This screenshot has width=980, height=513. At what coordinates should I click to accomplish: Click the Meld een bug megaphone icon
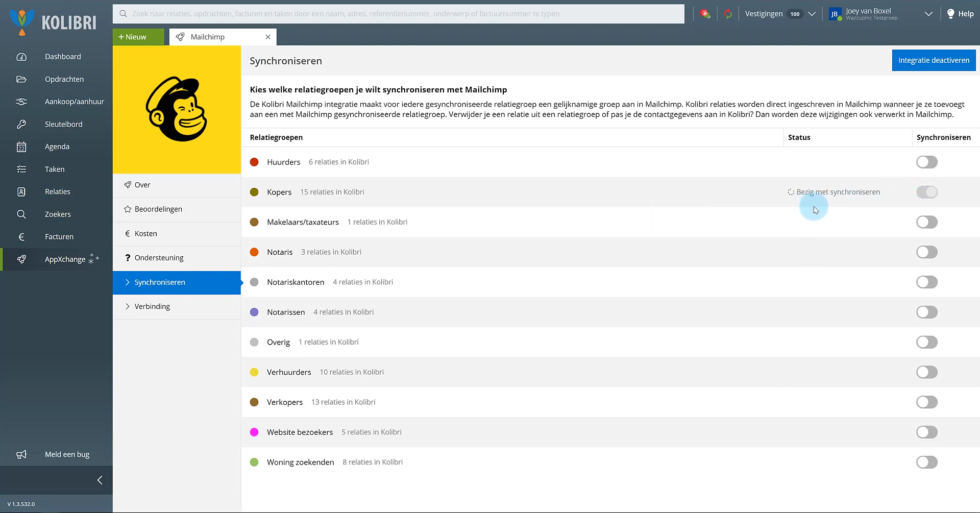pos(21,454)
